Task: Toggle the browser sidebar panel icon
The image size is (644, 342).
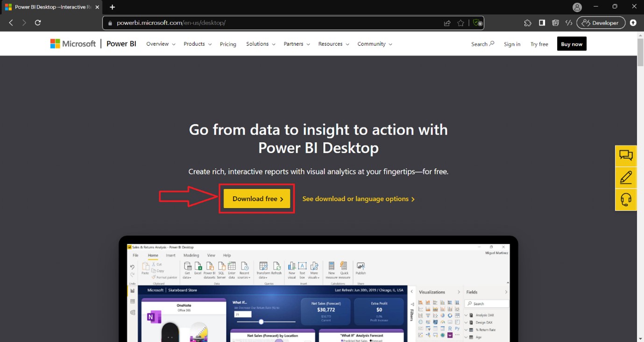Action: [x=542, y=22]
